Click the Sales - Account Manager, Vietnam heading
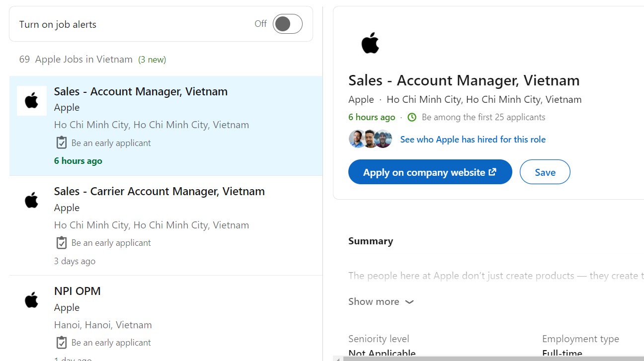This screenshot has width=644, height=361. pyautogui.click(x=464, y=80)
